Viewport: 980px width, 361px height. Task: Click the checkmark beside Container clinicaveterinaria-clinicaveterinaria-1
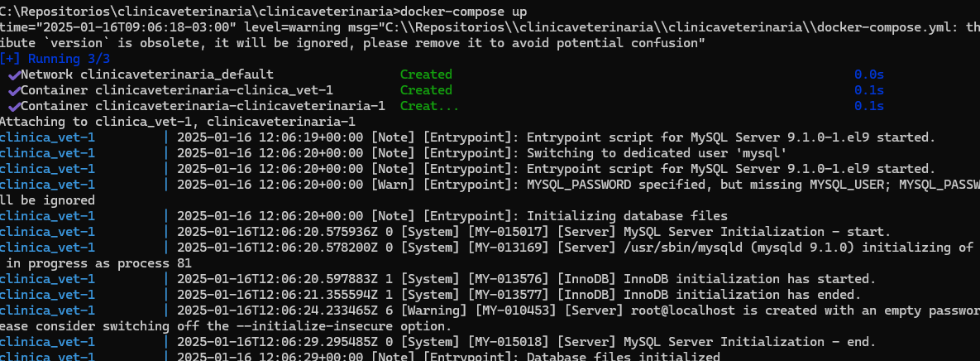tap(14, 107)
